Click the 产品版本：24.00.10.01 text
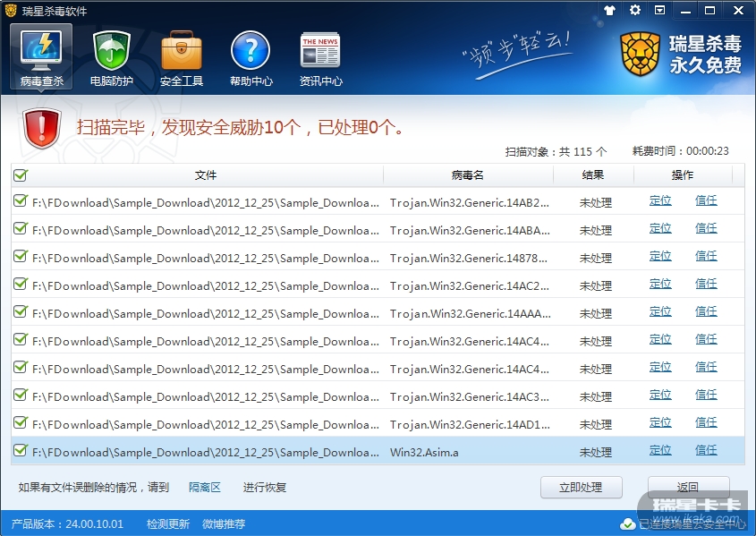Screen dimensions: 756x536 click(x=67, y=524)
